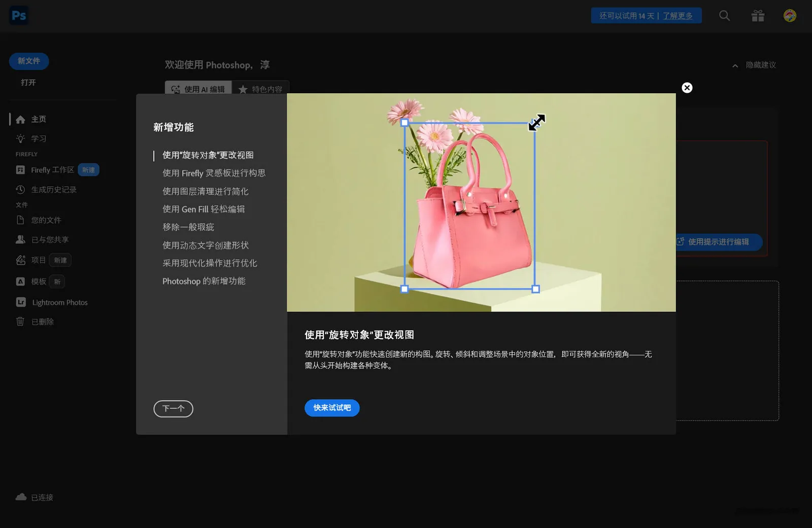Click the pink handbag preview image

point(481,202)
